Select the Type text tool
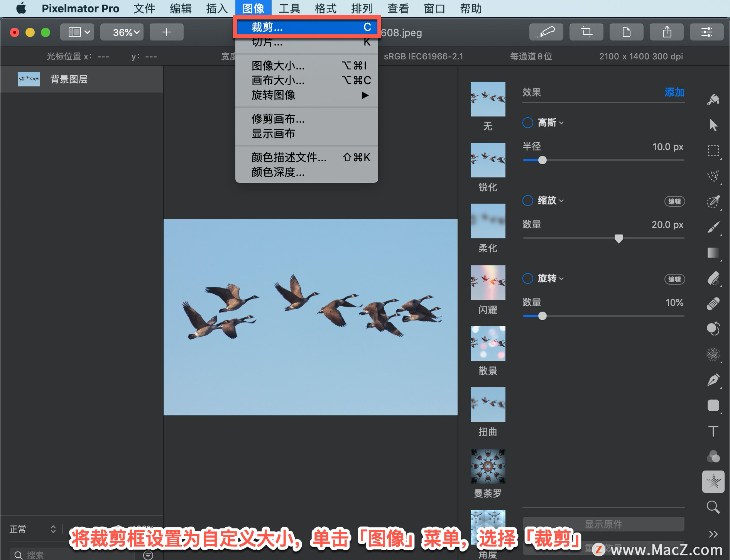 pyautogui.click(x=713, y=431)
